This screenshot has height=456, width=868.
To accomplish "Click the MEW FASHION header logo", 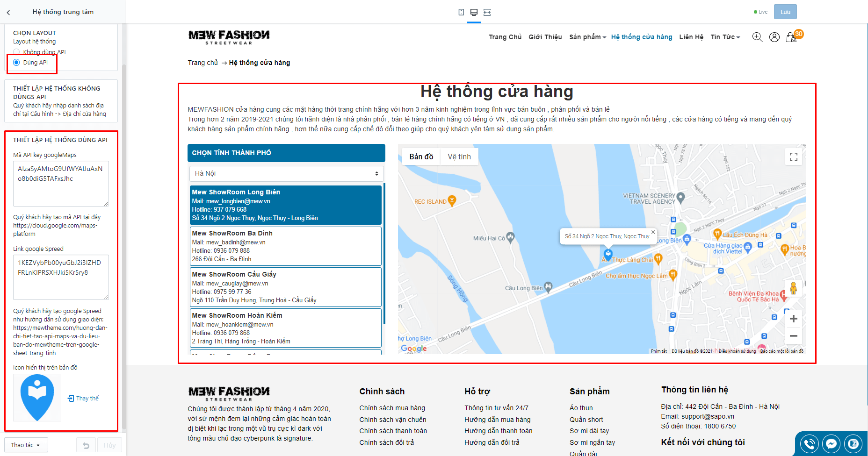I will click(x=229, y=37).
